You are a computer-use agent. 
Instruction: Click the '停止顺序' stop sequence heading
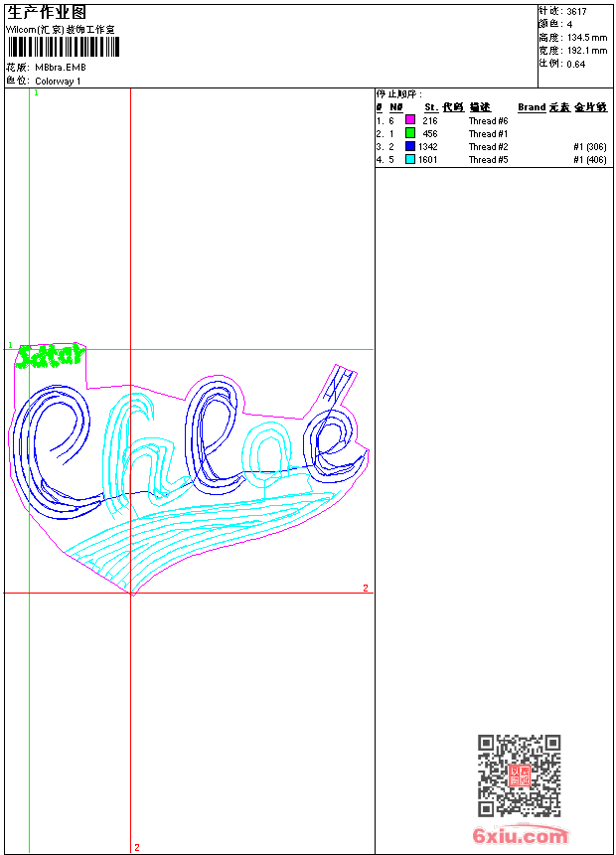click(x=398, y=94)
